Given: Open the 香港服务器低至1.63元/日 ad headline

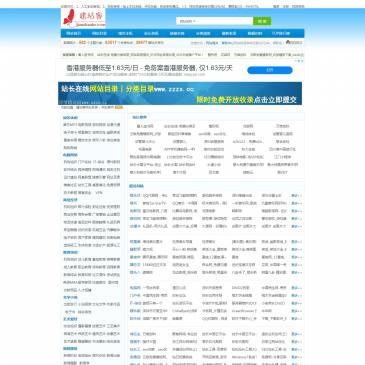Looking at the screenshot, I should tap(149, 68).
